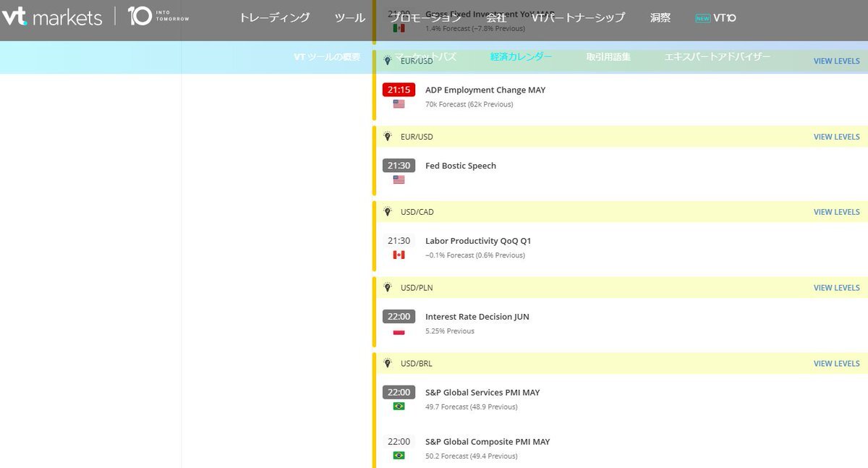Click VIEW LEVELS for EUR/USD above Fed Bostic Speech

837,137
